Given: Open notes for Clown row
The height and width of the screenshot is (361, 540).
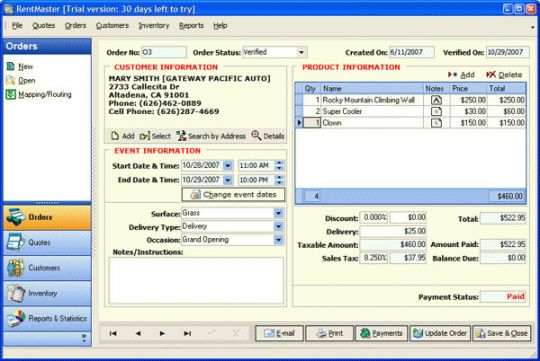Looking at the screenshot, I should (436, 123).
